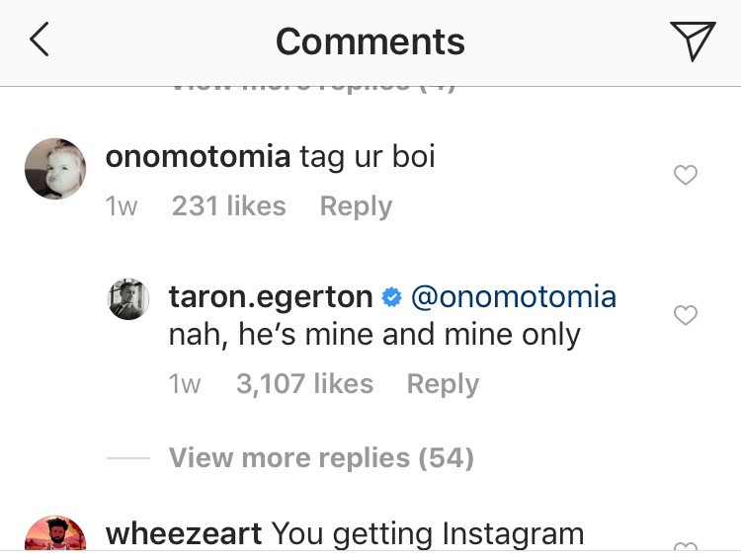Viewport: 741px width, 560px height.
Task: Tap the verified badge next to taron.egerton
Action: pyautogui.click(x=391, y=297)
